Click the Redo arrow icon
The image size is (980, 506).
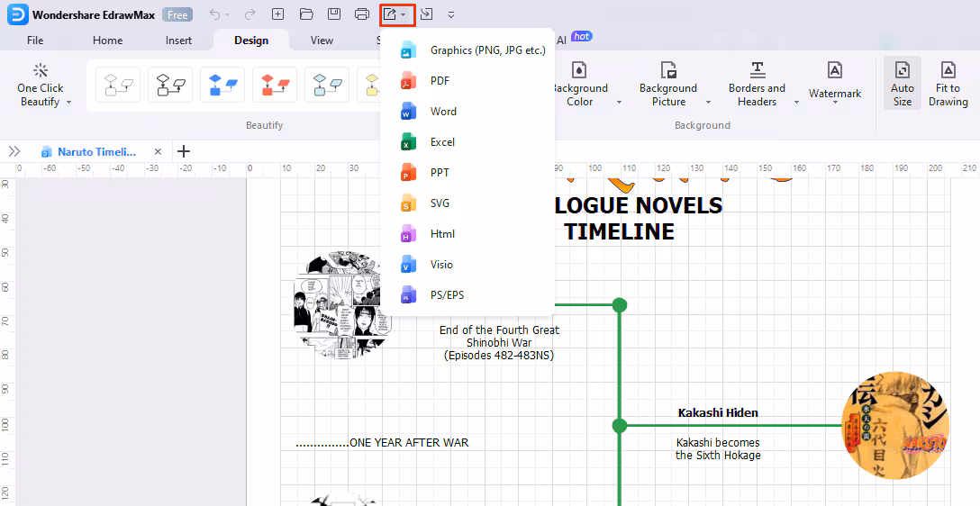[x=250, y=14]
